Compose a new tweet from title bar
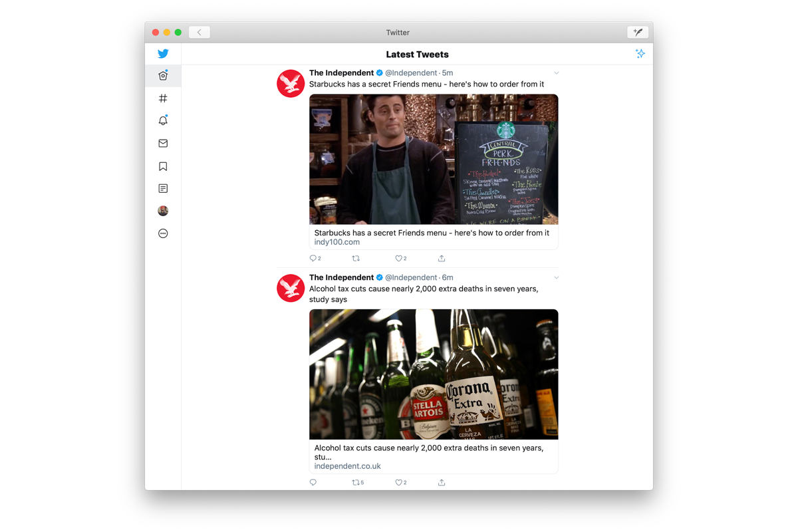The width and height of the screenshot is (798, 532). pyautogui.click(x=638, y=32)
